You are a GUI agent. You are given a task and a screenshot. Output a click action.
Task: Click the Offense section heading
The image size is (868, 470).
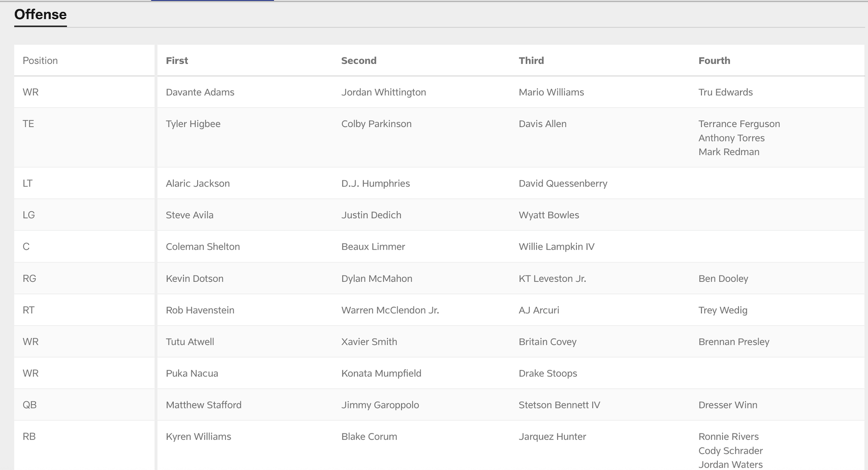tap(41, 14)
